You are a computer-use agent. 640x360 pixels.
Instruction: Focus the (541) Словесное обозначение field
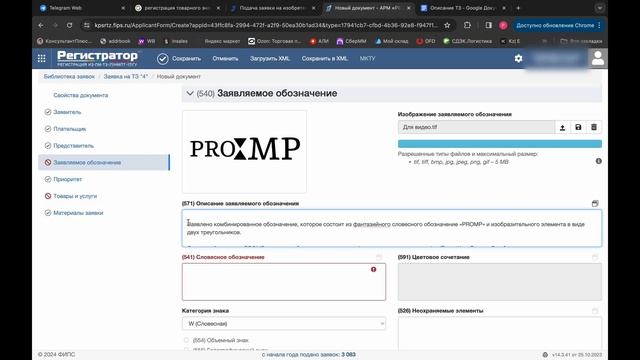284,282
